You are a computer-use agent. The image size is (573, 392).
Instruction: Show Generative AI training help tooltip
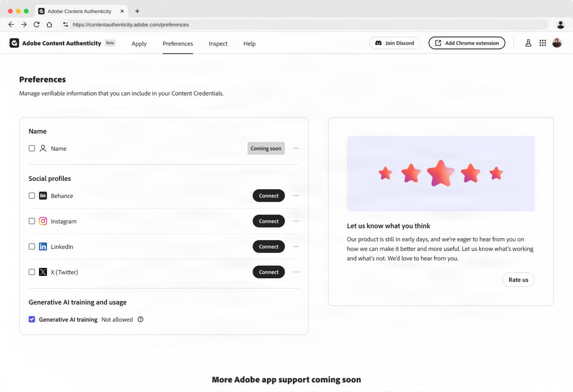tap(140, 319)
